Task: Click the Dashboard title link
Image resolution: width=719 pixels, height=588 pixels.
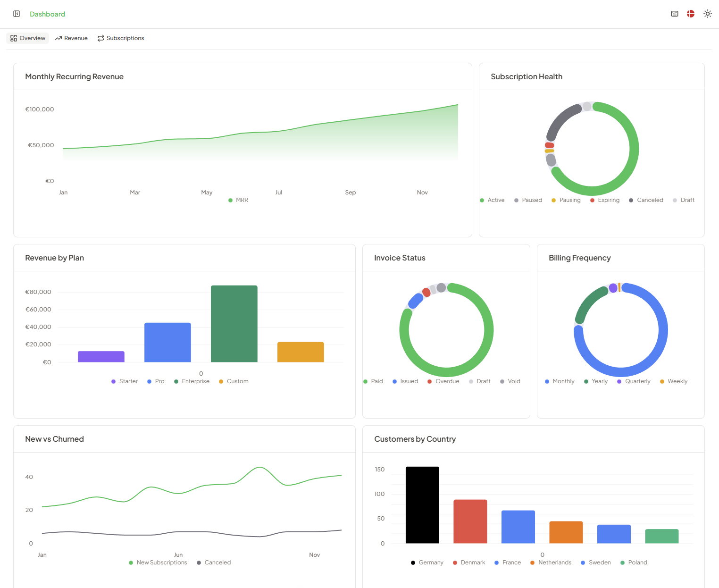Action: 47,14
